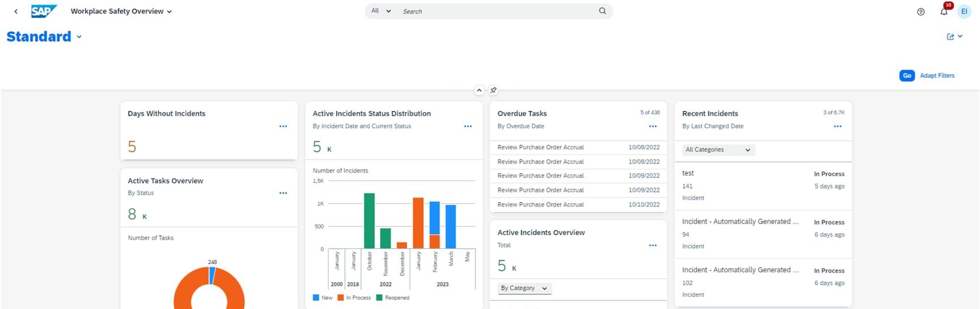Click the SAP logo

click(x=44, y=11)
